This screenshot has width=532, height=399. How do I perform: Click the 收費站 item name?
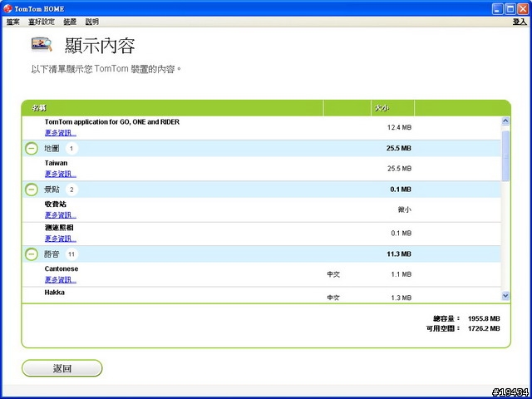[56, 204]
